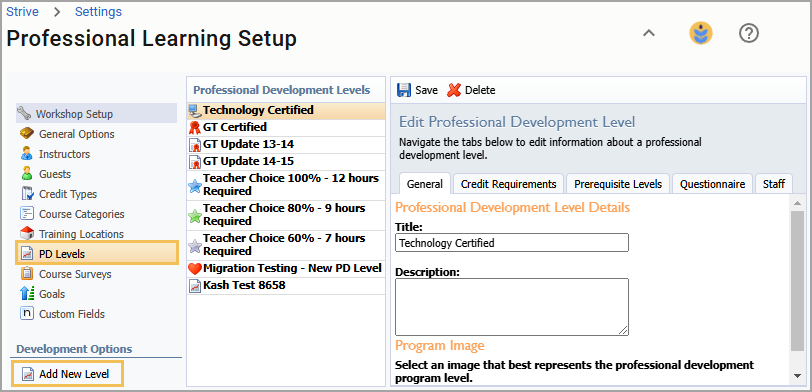Viewport: 812px width, 392px height.
Task: Switch to the Credit Requirements tab
Action: click(509, 184)
